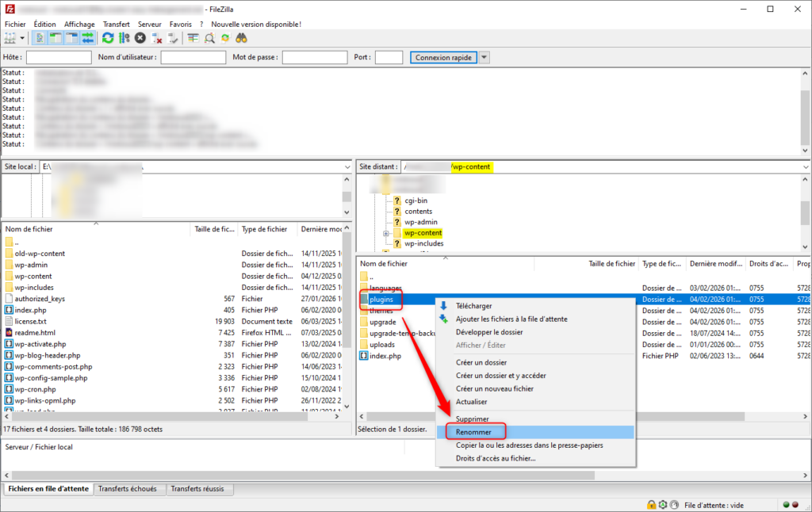
Task: Choose Actualiser from context menu
Action: (x=535, y=401)
